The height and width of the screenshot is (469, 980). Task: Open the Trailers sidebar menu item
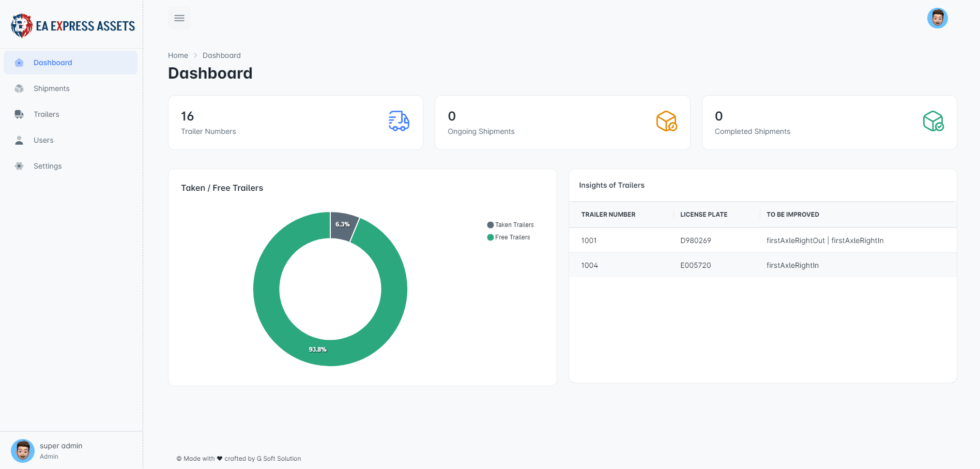[x=70, y=114]
